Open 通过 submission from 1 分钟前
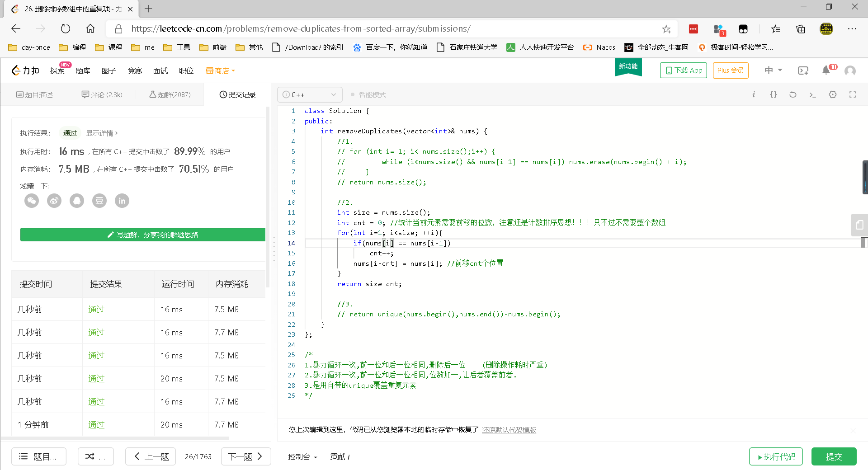The height and width of the screenshot is (470, 868). (x=96, y=425)
